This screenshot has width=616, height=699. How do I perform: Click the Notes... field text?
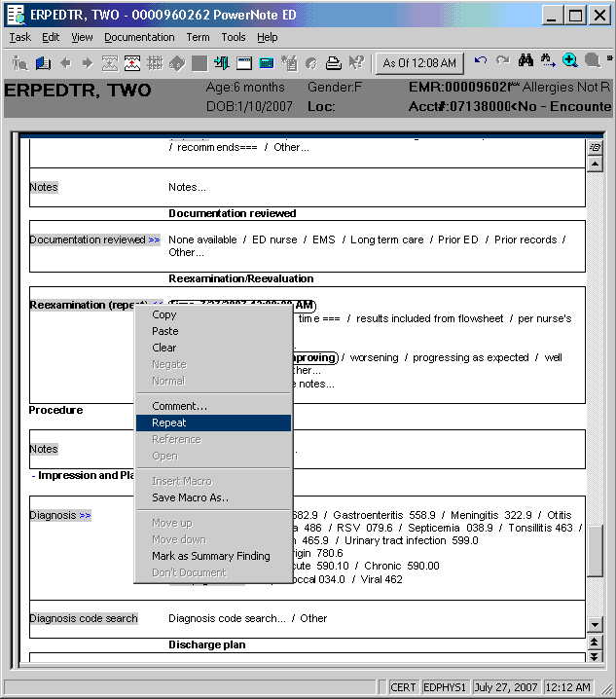click(187, 187)
